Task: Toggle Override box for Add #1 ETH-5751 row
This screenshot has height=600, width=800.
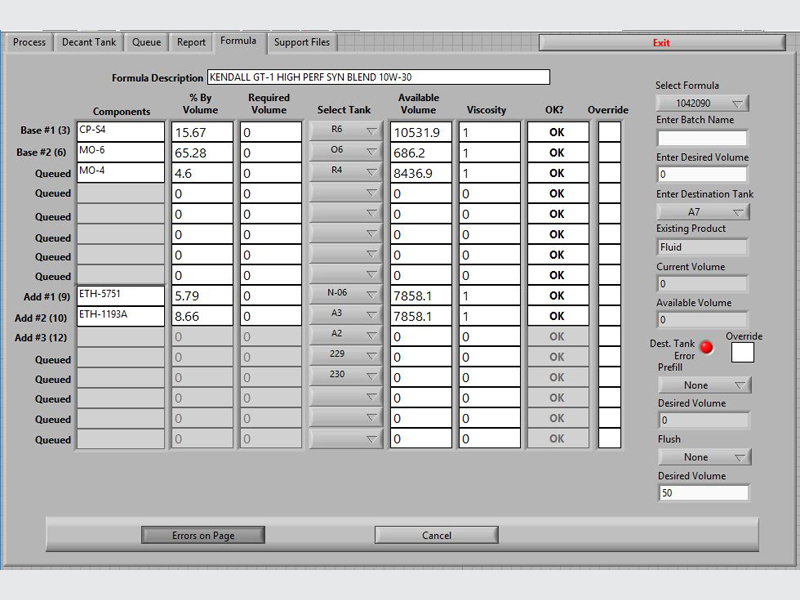Action: tap(609, 295)
